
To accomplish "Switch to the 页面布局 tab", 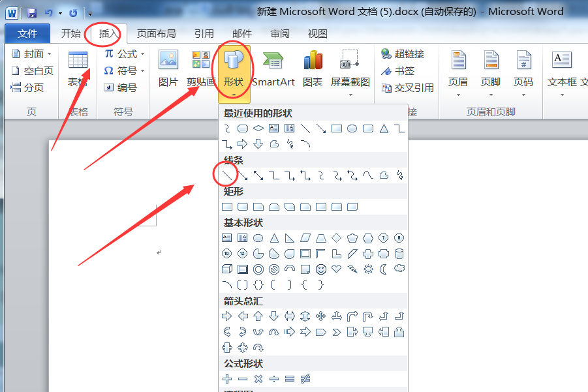I will (x=156, y=34).
